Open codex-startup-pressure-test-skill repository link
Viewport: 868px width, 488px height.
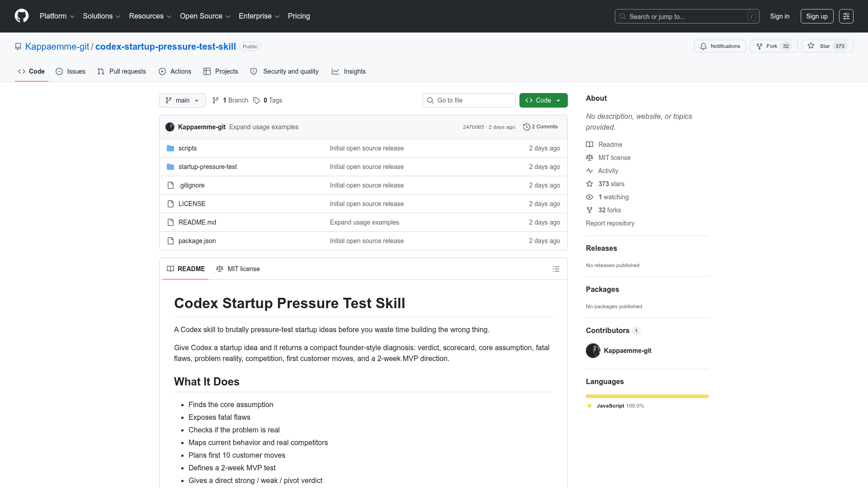point(165,47)
